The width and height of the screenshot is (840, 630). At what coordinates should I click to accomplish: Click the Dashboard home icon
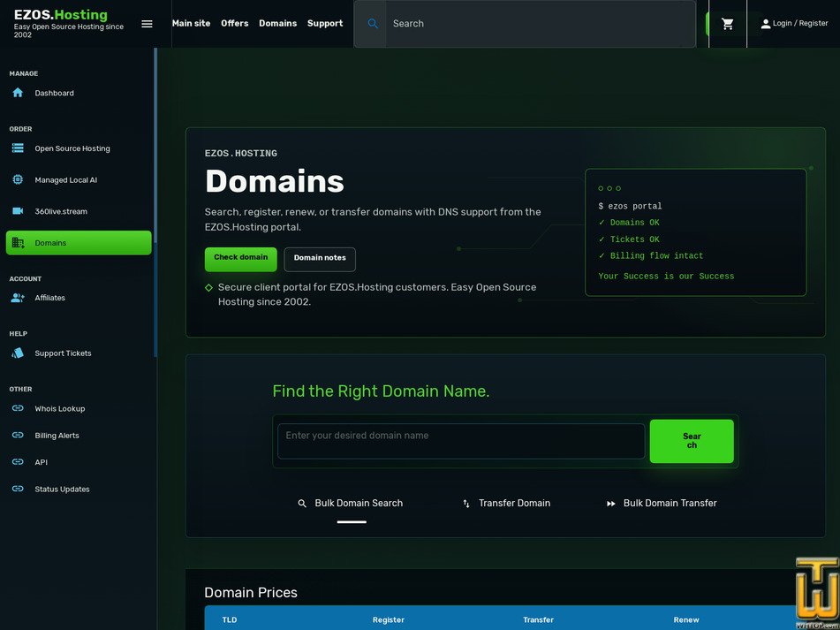(18, 93)
